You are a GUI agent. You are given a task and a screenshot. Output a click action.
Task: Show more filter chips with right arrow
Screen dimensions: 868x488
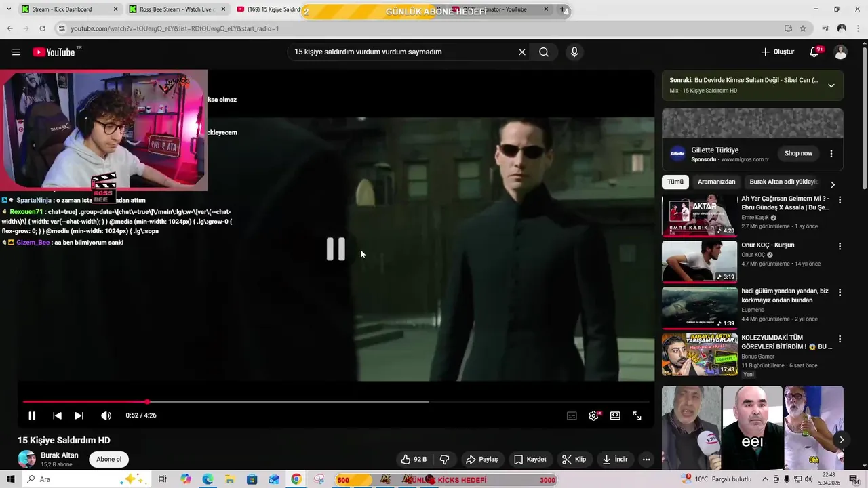pos(833,184)
